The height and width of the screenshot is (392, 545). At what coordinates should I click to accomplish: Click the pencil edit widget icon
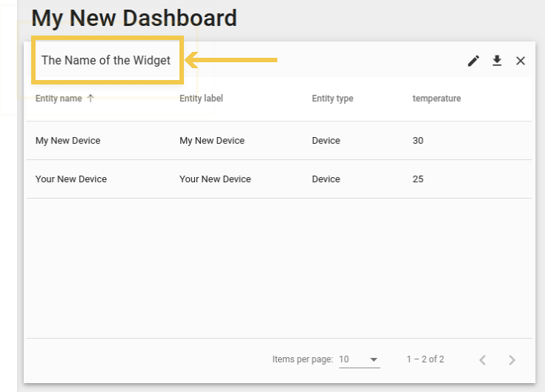point(473,61)
